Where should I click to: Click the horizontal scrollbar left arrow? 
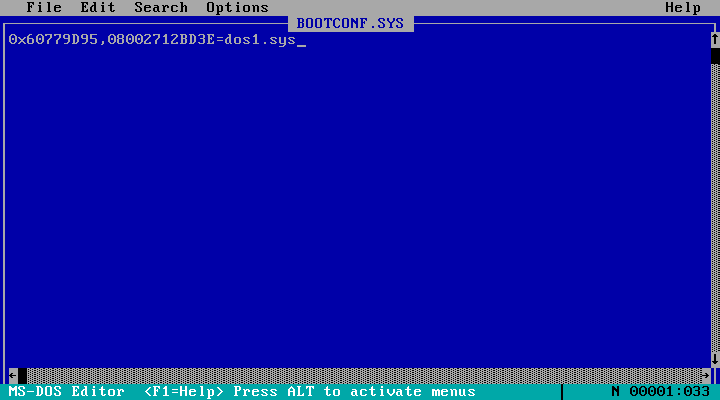click(13, 376)
